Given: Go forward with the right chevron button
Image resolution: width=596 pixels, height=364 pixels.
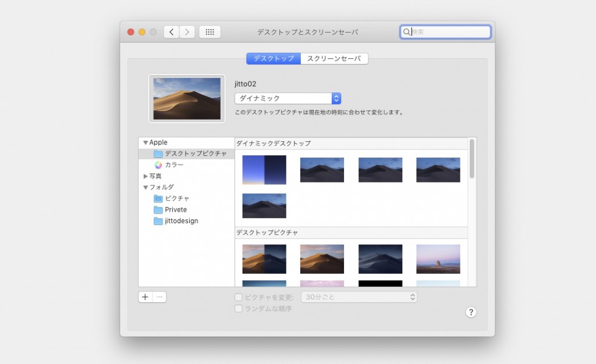Looking at the screenshot, I should [x=187, y=32].
